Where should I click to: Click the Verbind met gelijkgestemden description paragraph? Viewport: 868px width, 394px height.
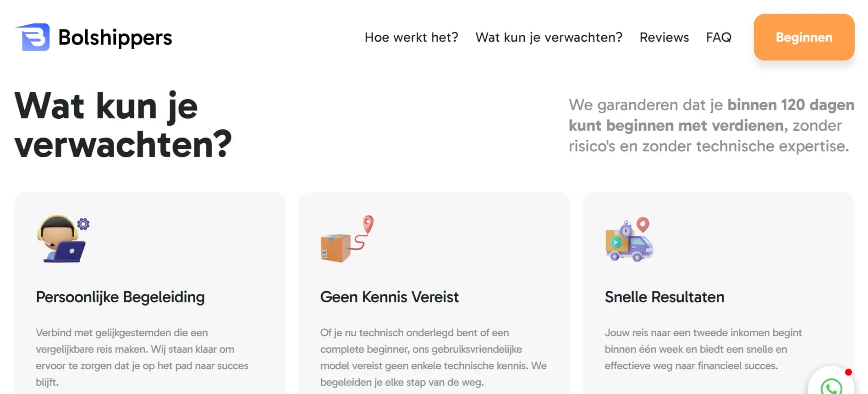coord(142,357)
